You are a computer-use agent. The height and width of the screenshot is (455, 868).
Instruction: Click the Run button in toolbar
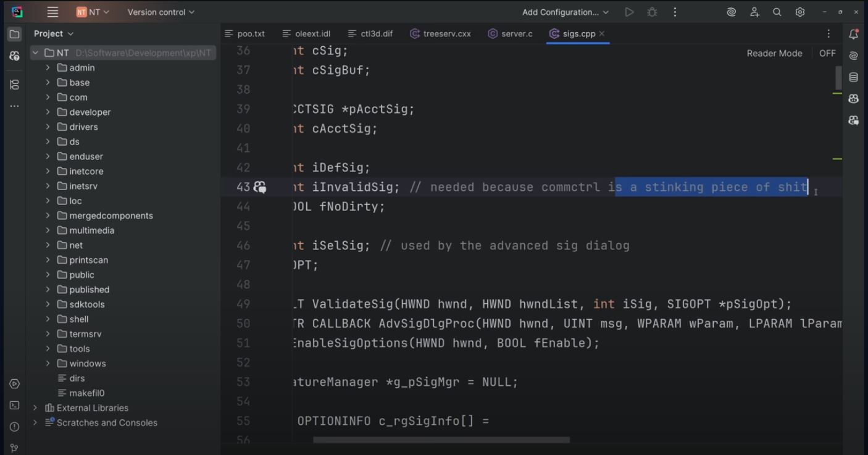point(629,12)
